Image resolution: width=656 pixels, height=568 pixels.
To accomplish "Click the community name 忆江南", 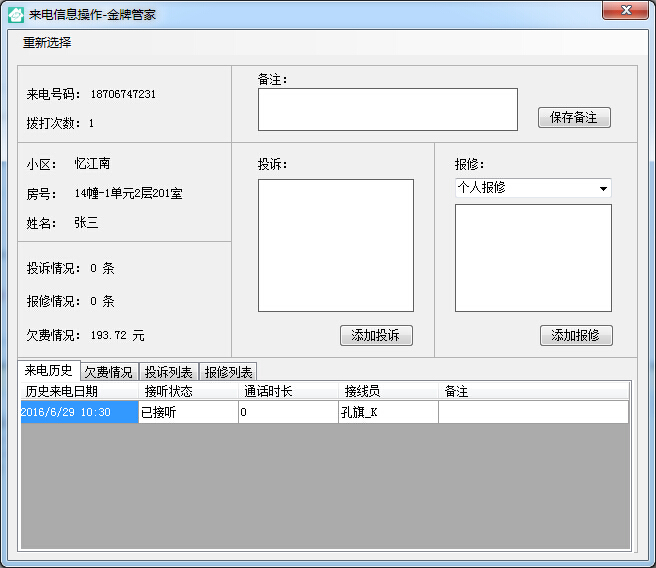I will [x=92, y=164].
